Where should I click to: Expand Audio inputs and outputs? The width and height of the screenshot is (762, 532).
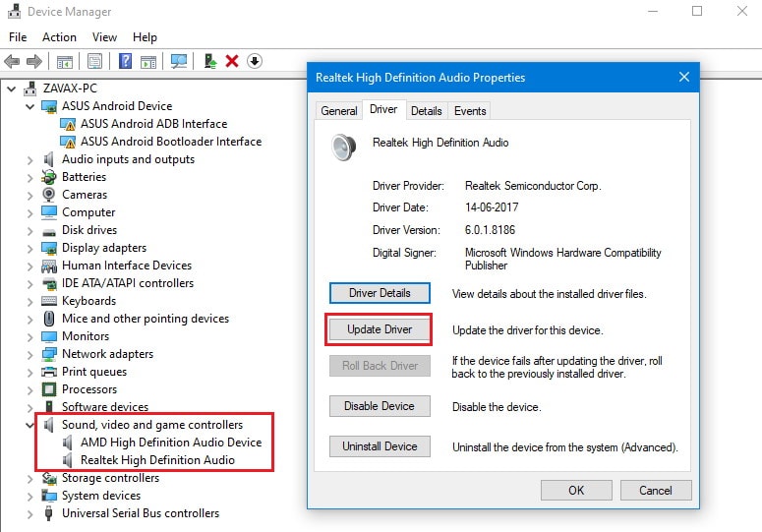point(30,160)
